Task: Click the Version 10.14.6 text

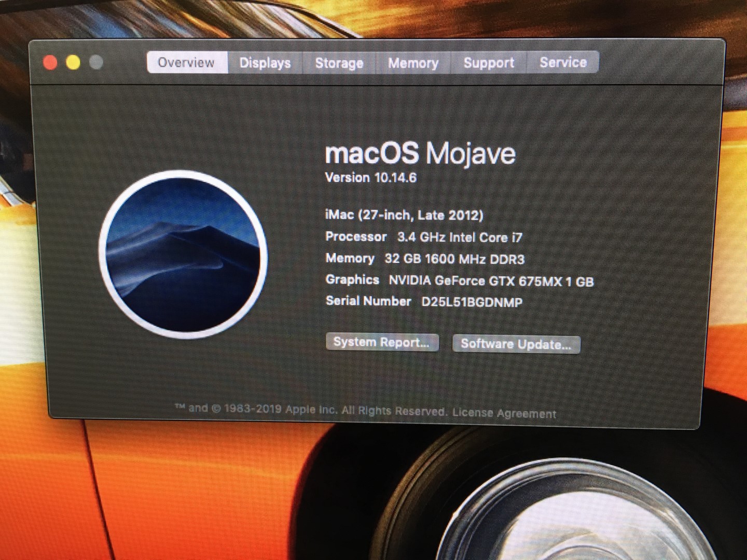Action: 371,177
